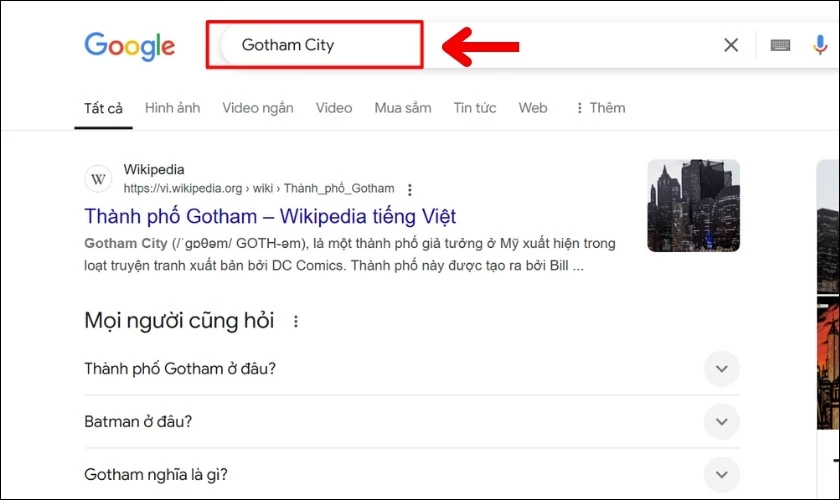Open the Video tab
The height and width of the screenshot is (500, 840).
pyautogui.click(x=334, y=108)
